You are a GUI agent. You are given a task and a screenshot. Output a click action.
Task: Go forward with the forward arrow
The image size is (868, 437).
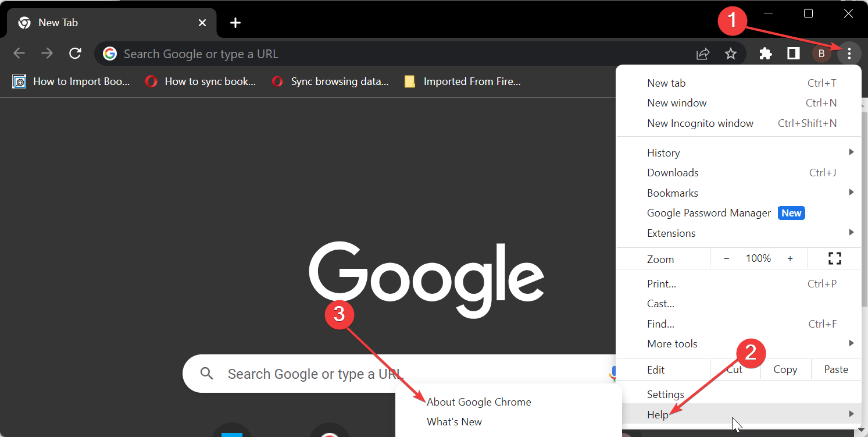point(47,54)
